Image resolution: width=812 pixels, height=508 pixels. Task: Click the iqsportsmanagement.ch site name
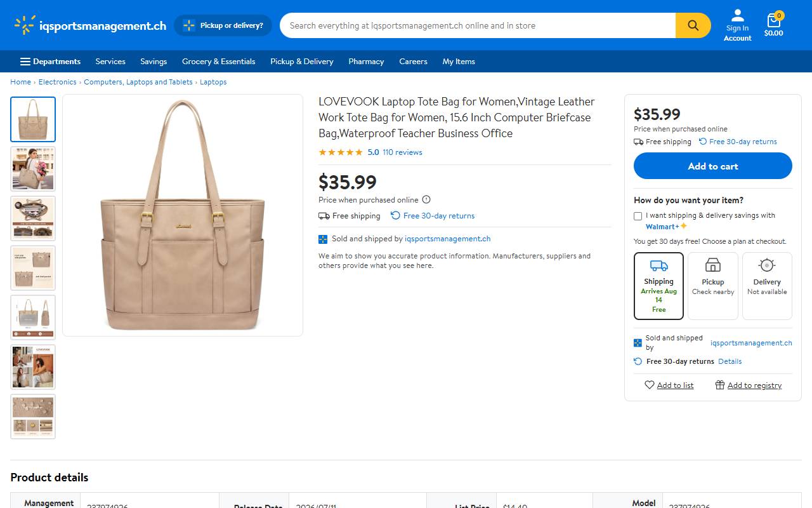pyautogui.click(x=103, y=25)
